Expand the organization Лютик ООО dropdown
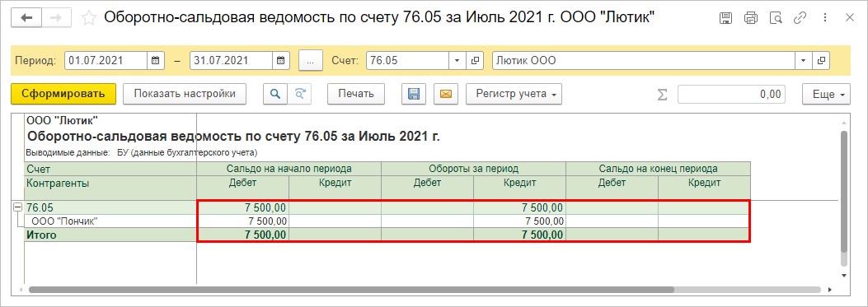This screenshot has width=868, height=307. 803,61
